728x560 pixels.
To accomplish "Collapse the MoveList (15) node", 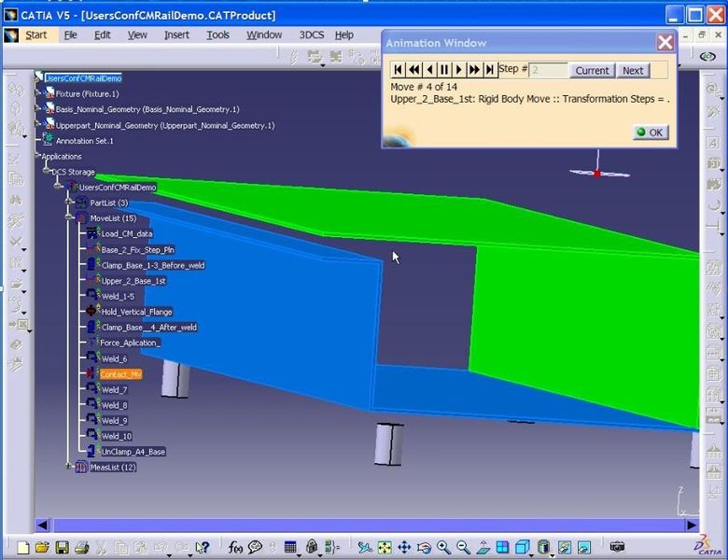I will (69, 218).
